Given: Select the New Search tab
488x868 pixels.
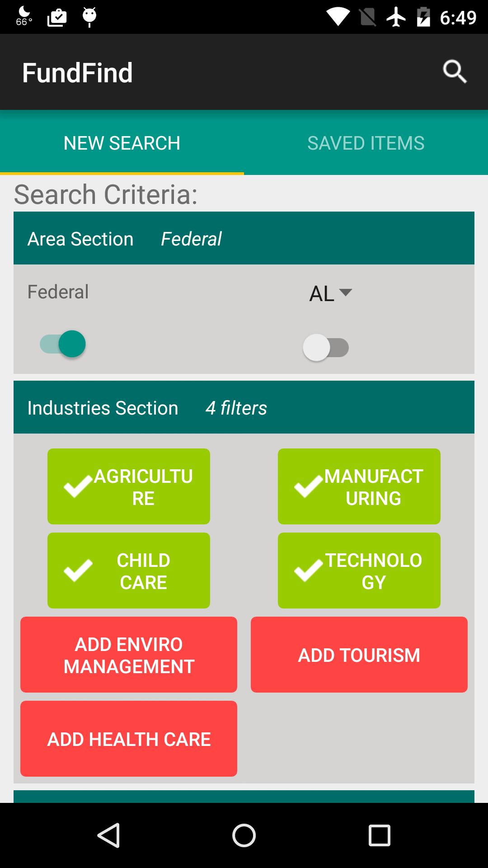Looking at the screenshot, I should (x=122, y=143).
